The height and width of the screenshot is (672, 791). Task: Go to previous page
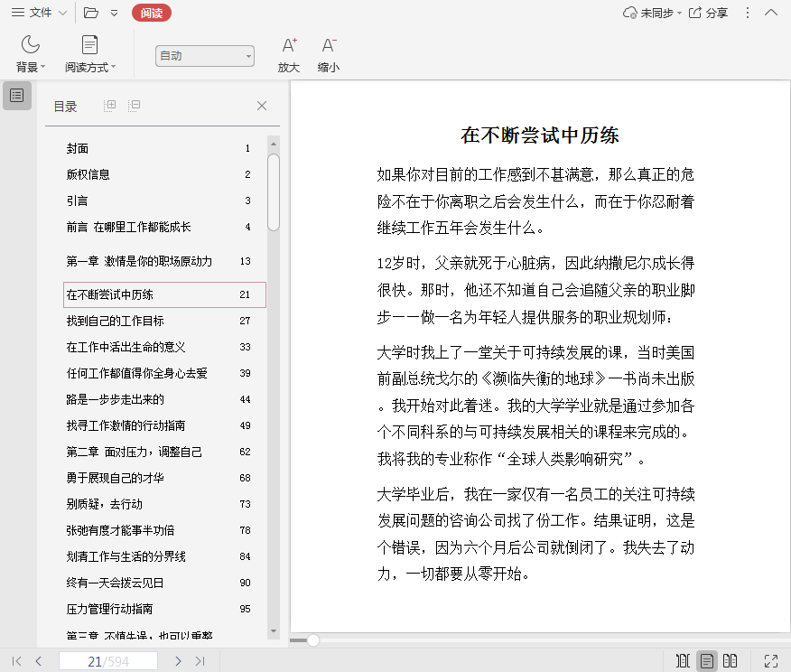[x=39, y=661]
